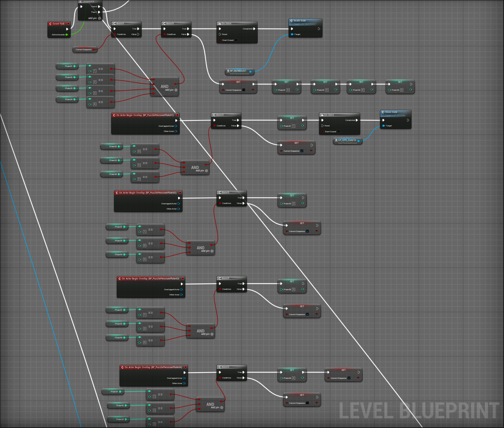Click Other Actor pin on PuzzlePressurePlate02 event
504x428 pixels.
point(179,209)
